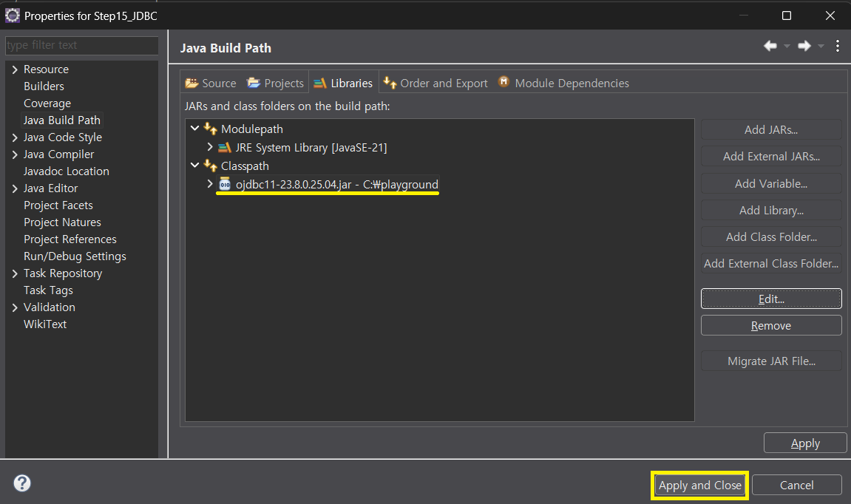Open the Project References page
This screenshot has width=851, height=504.
(69, 239)
